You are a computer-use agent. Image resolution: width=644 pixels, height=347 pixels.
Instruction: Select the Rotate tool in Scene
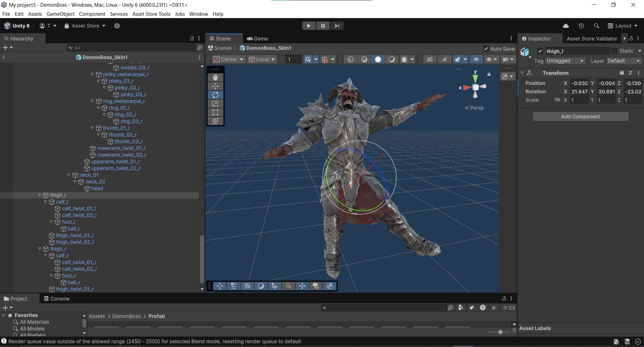click(215, 95)
